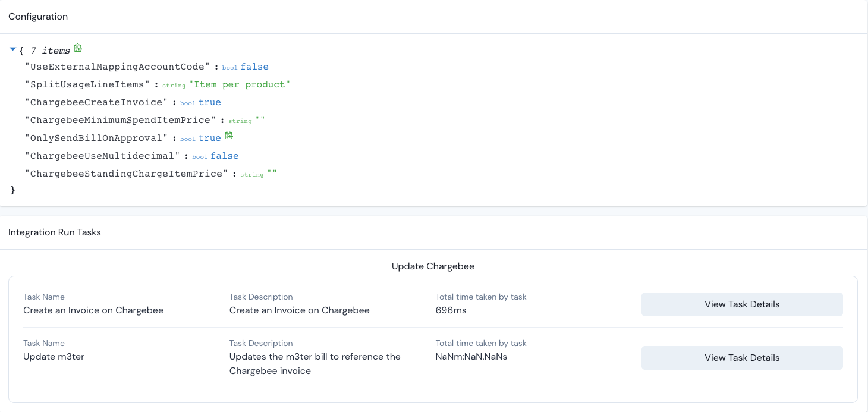
Task: Click the true value of ChargebeeCreateInvoice
Action: pos(210,102)
